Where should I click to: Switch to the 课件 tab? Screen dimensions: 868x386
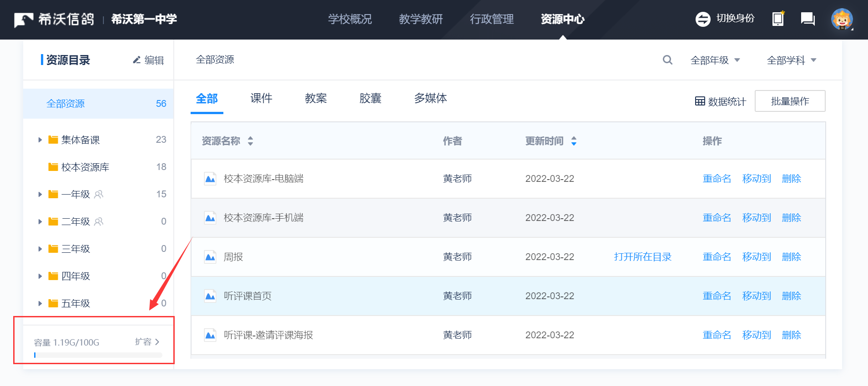[x=261, y=98]
